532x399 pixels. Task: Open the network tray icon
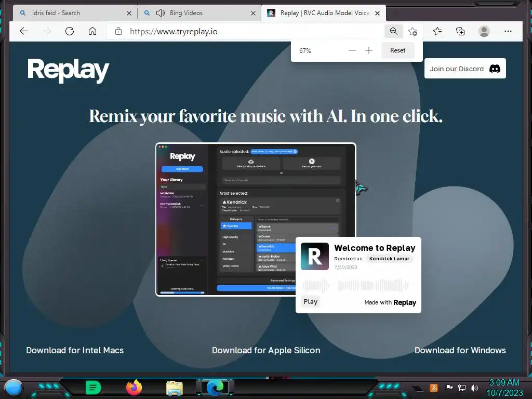pos(462,388)
